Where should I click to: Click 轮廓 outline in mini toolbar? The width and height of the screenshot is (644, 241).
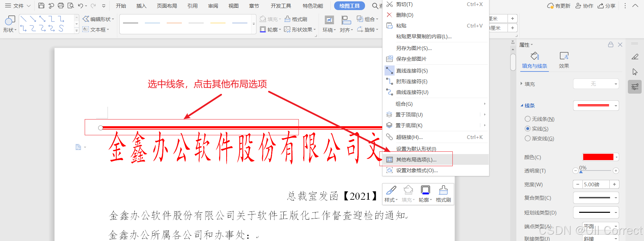coord(425,194)
